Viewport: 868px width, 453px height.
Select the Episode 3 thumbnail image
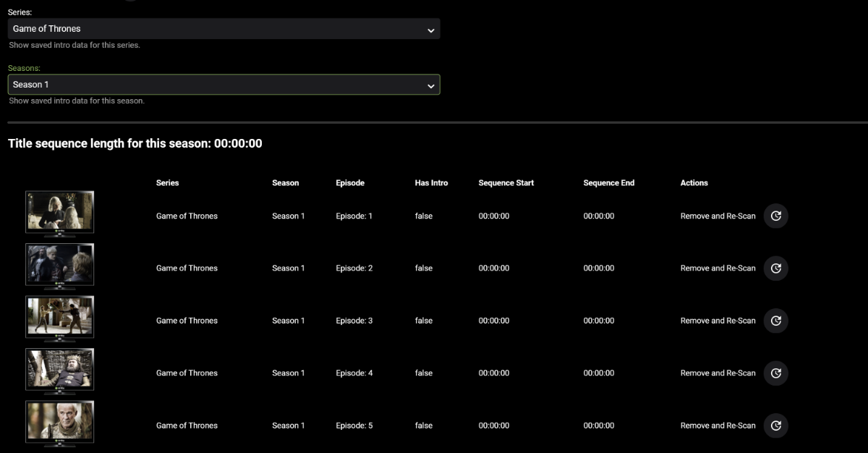pyautogui.click(x=60, y=319)
